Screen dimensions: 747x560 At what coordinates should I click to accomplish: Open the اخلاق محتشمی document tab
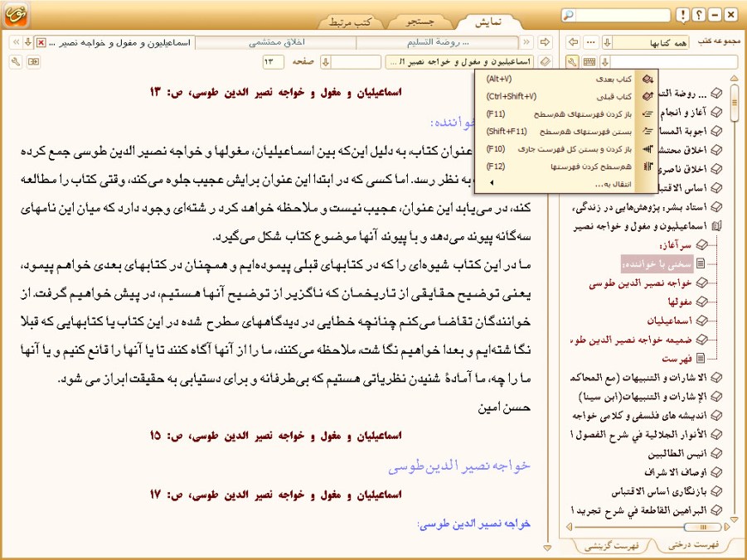click(x=276, y=42)
